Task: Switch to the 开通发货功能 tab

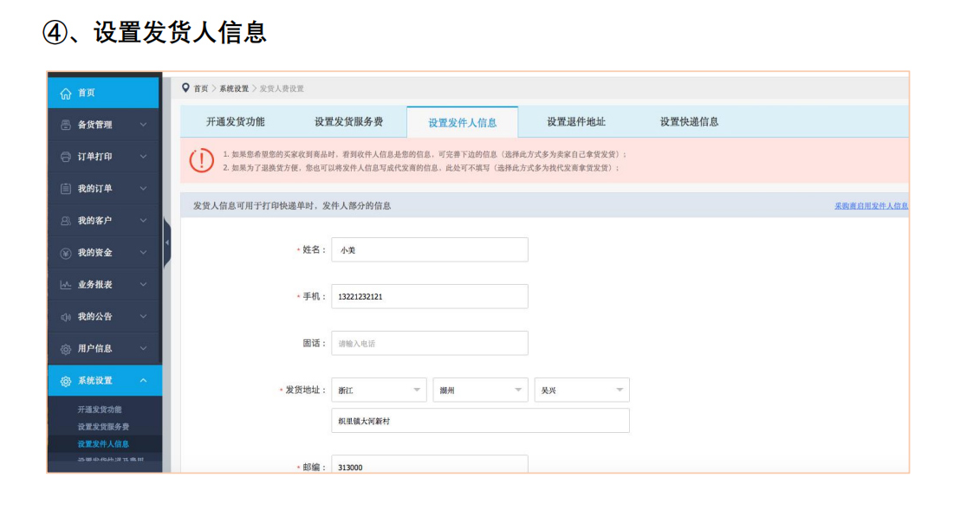Action: coord(236,122)
